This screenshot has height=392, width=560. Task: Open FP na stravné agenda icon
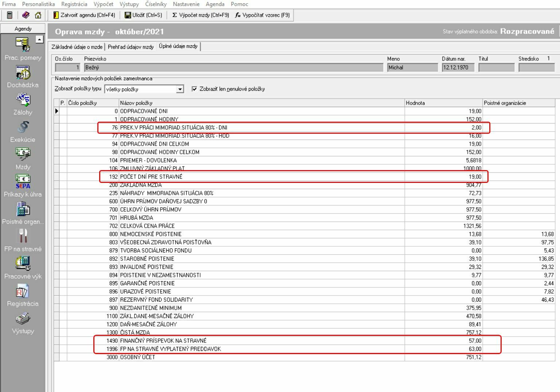click(23, 236)
